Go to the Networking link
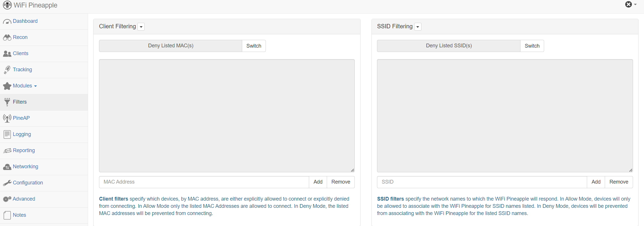The image size is (644, 226). [25, 167]
